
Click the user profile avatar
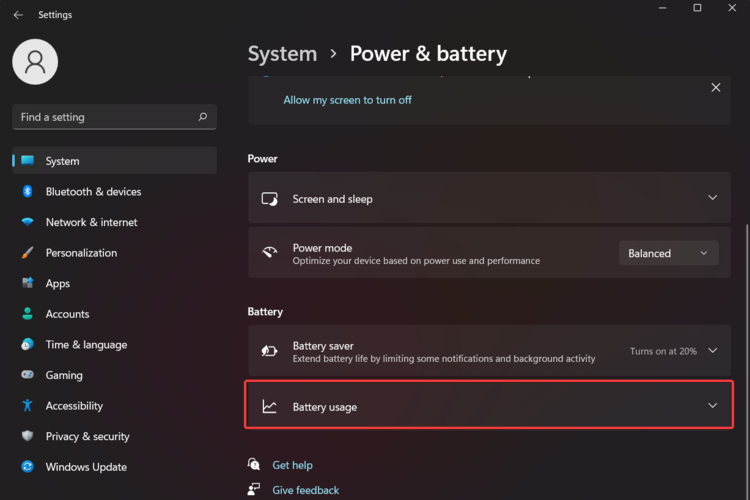coord(35,62)
